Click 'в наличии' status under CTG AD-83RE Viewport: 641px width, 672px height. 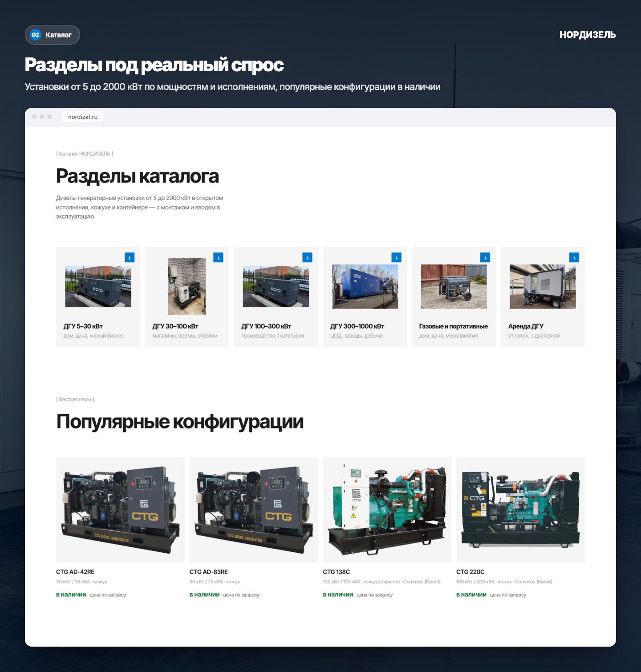[x=205, y=595]
